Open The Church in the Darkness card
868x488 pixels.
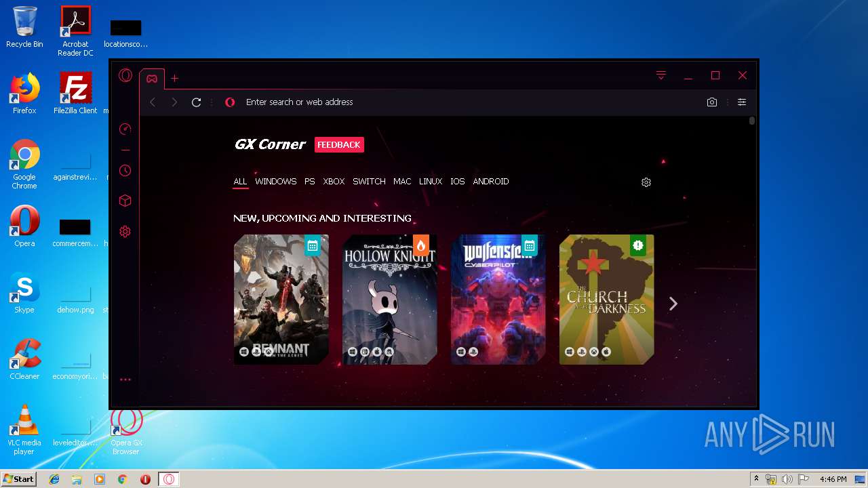point(607,300)
